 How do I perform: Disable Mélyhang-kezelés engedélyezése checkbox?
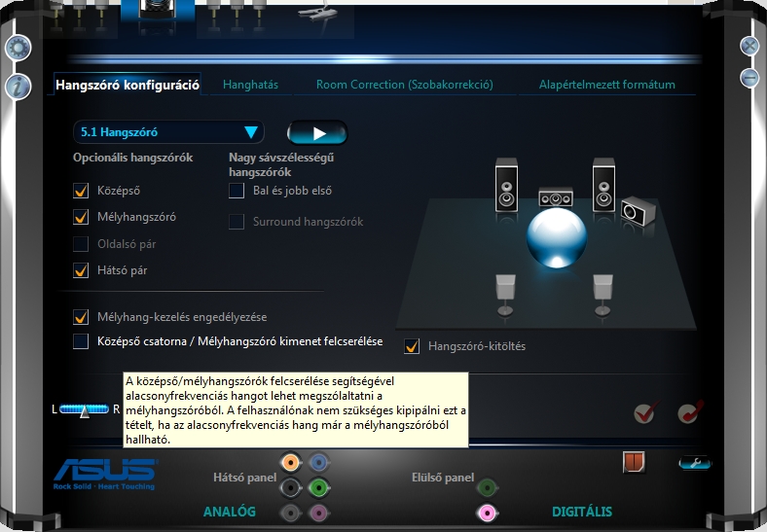click(x=81, y=317)
